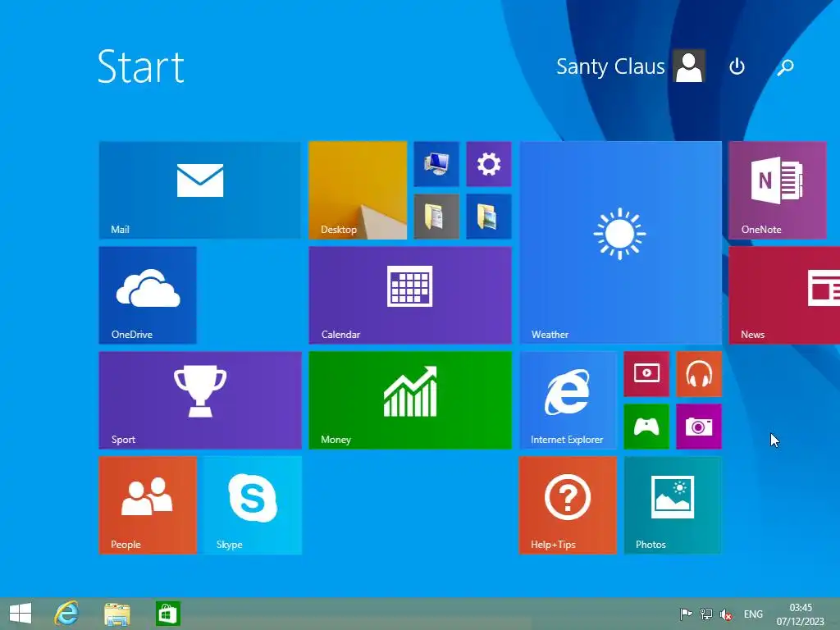Launch the Money tile

tap(410, 400)
